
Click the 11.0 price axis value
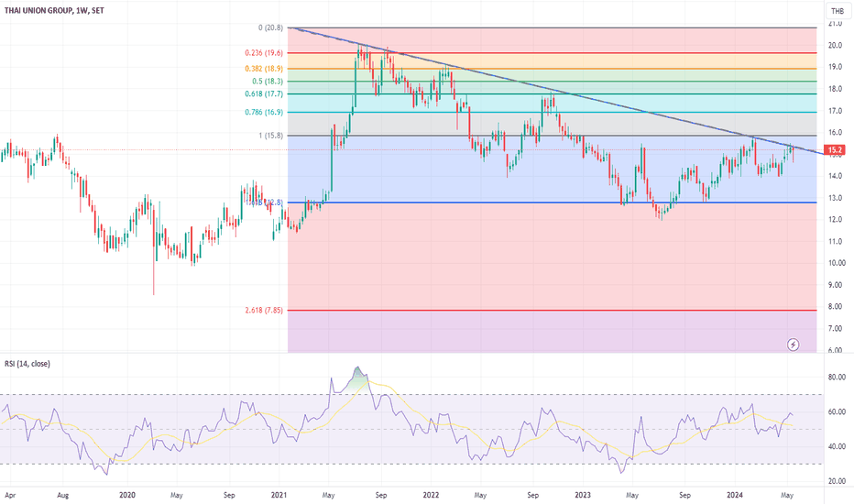pyautogui.click(x=835, y=241)
